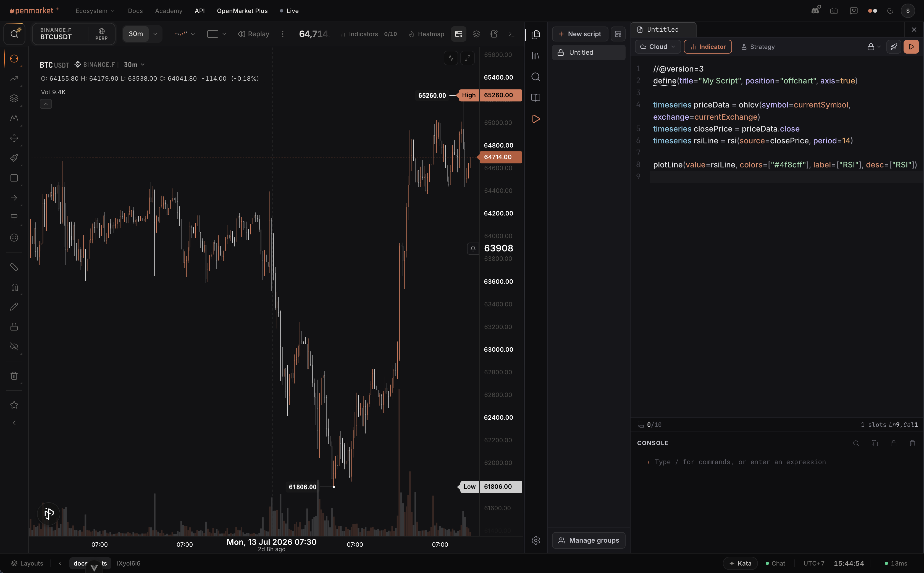
Task: Select the 30m timeframe button
Action: tap(136, 34)
